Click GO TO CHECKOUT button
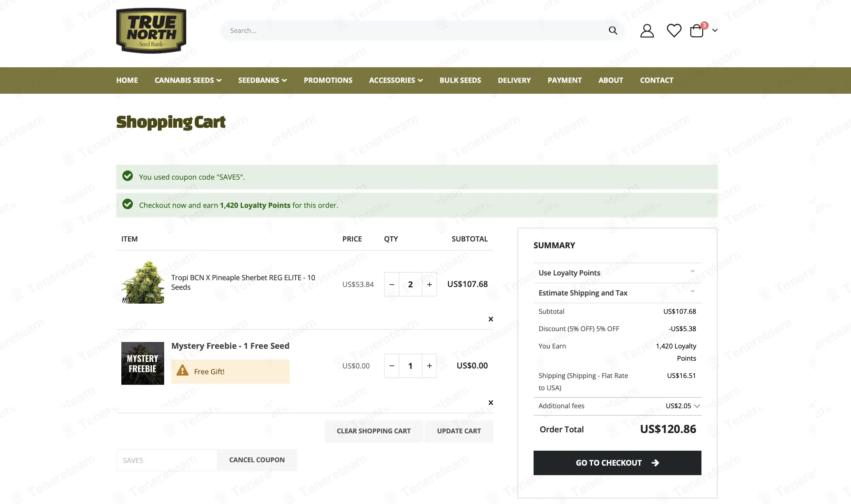The height and width of the screenshot is (504, 851). [x=617, y=463]
